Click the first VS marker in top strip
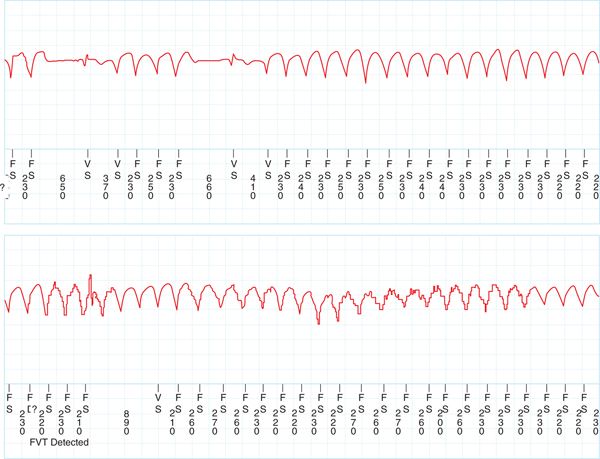Screen dimensions: 600x459 (x=87, y=168)
